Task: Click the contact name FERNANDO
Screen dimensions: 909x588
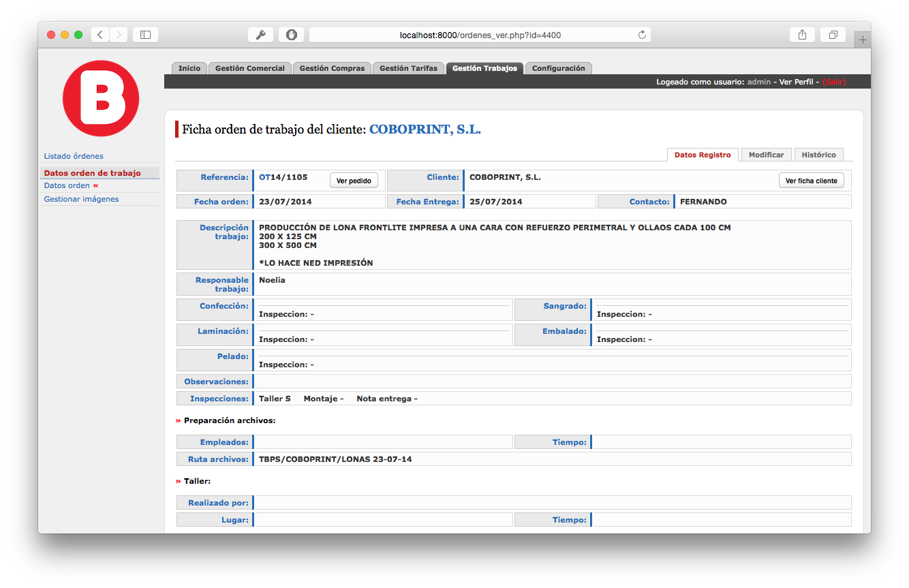Action: tap(703, 202)
